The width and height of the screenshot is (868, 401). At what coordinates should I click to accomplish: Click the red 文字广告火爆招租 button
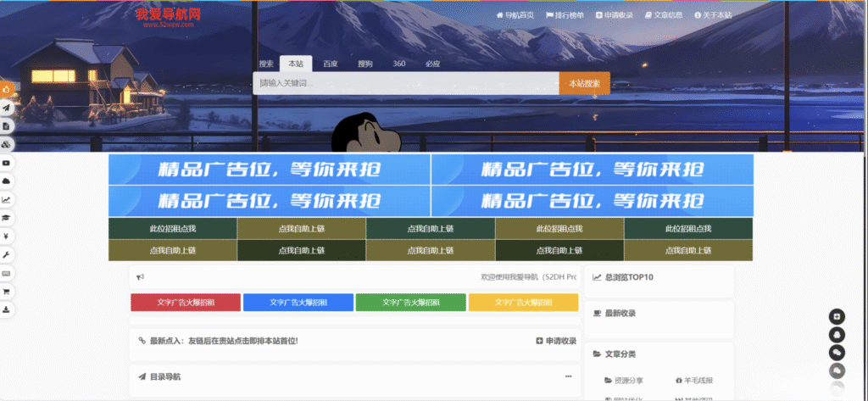tap(186, 303)
